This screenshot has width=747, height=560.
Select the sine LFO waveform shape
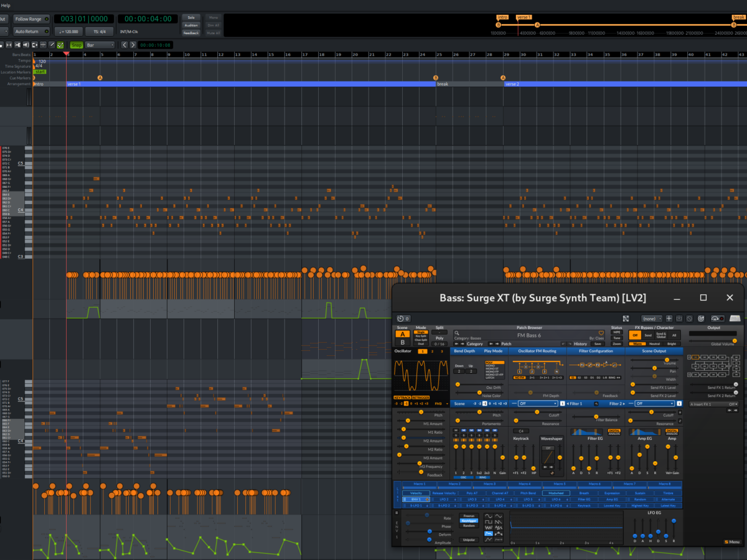(487, 517)
